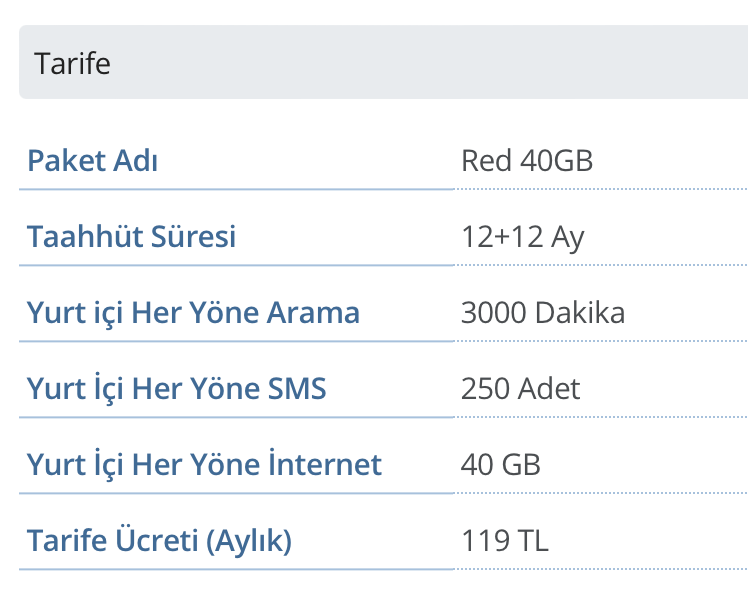Select the Tarife Ücreti (Aylık) label
The height and width of the screenshot is (614, 748).
[159, 541]
